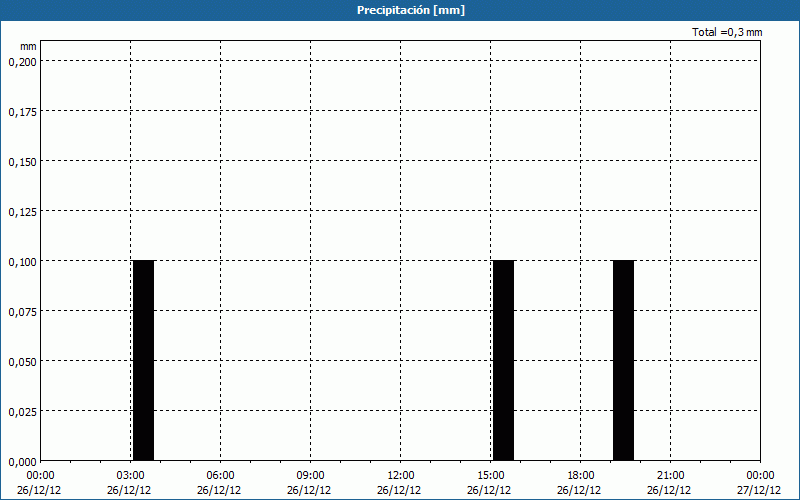Click the 12:00 26/12/12 time label
Image resolution: width=800 pixels, height=500 pixels.
399,483
